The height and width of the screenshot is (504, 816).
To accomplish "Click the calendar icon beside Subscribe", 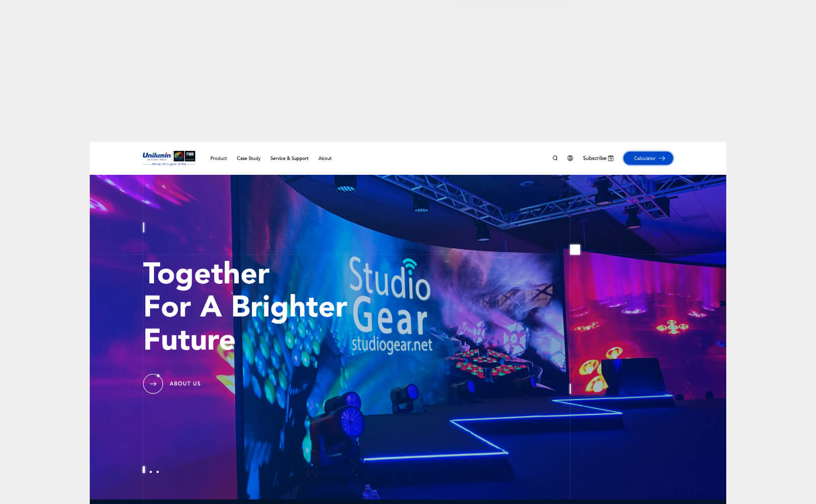I will pyautogui.click(x=611, y=158).
